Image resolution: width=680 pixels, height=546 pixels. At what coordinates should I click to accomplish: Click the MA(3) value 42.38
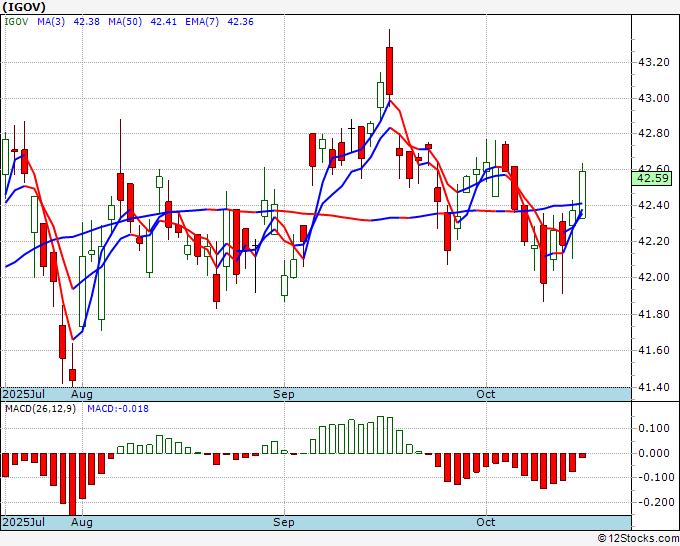[x=87, y=22]
